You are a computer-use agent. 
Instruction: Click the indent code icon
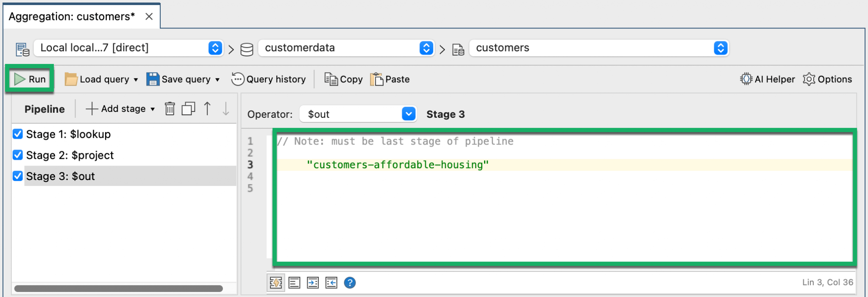pos(313,283)
